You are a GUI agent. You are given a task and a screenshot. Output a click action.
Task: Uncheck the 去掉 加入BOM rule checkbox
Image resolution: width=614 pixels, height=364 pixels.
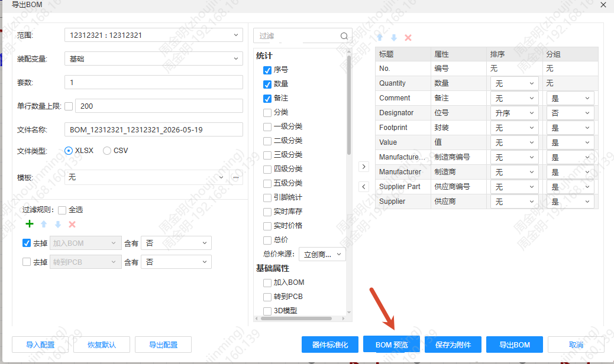point(27,243)
